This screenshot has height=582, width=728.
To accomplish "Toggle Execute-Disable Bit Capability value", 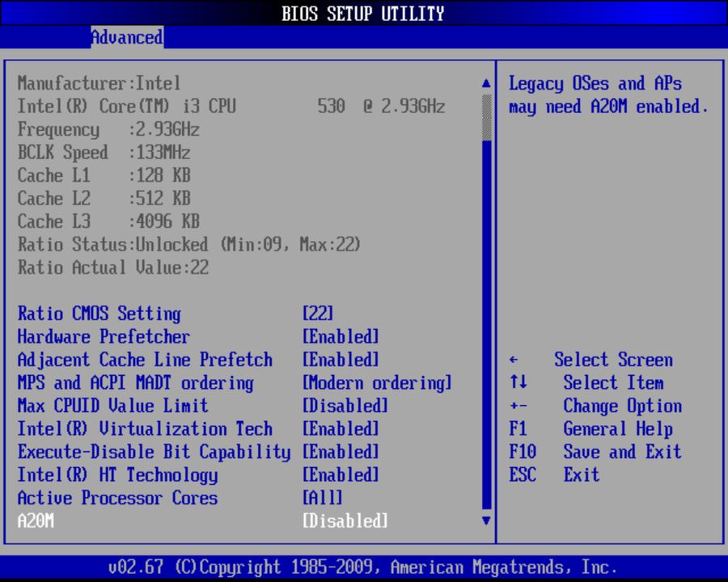I will coord(341,452).
